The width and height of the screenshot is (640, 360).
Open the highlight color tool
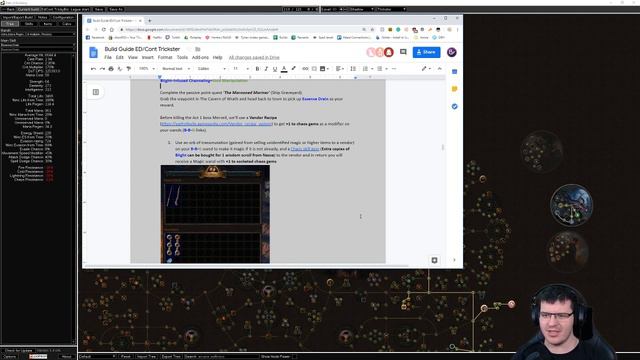(293, 69)
